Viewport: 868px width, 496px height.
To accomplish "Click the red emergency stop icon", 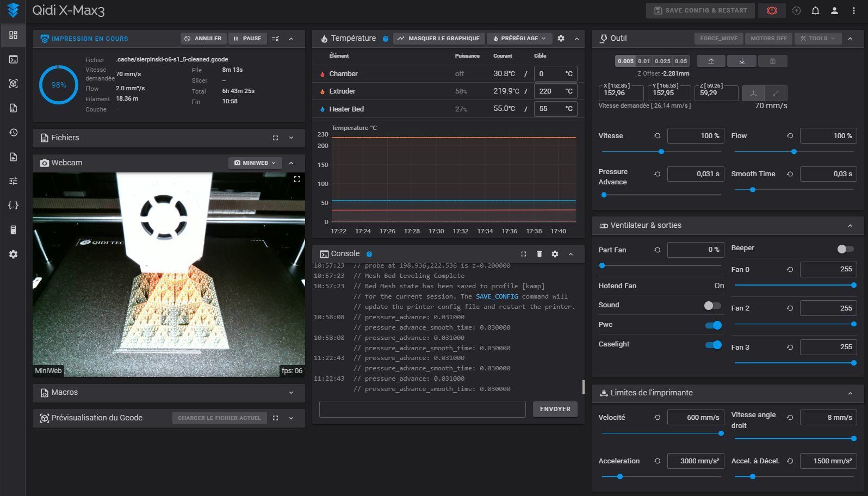I will 772,10.
